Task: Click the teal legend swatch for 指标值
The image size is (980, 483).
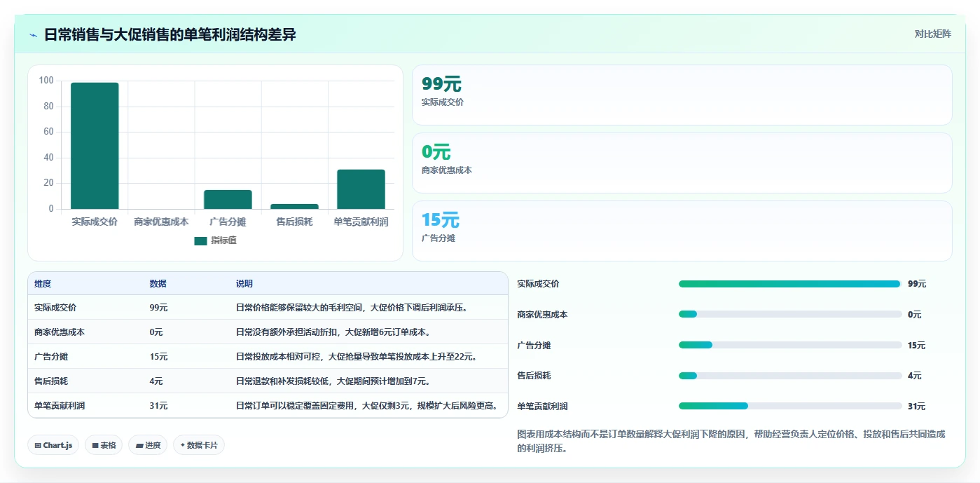Action: pyautogui.click(x=200, y=240)
